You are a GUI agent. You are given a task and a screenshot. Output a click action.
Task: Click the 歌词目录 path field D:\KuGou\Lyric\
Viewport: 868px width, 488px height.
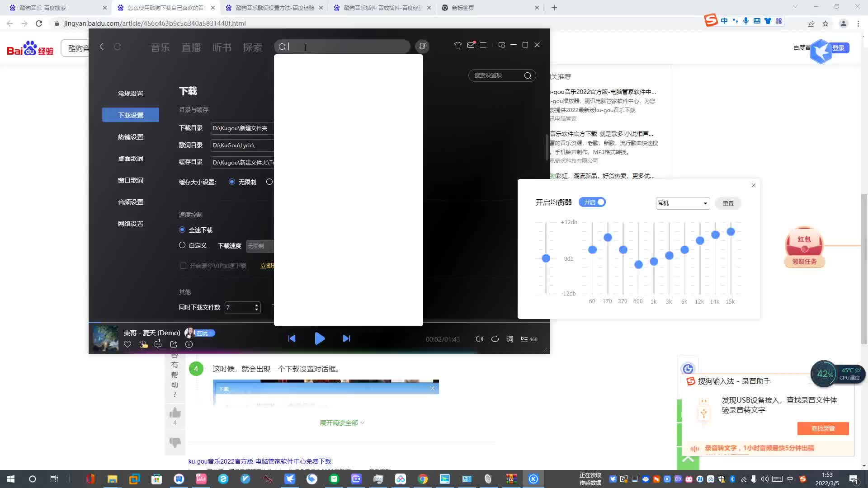point(243,145)
